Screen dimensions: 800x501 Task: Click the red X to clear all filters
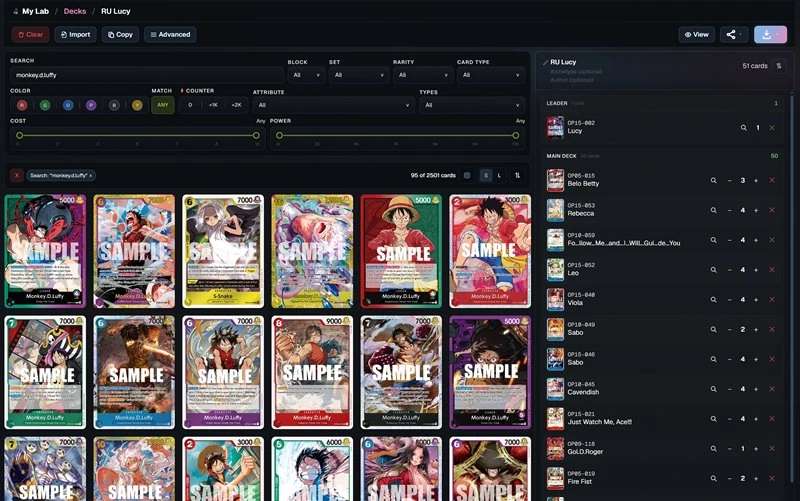coord(16,176)
